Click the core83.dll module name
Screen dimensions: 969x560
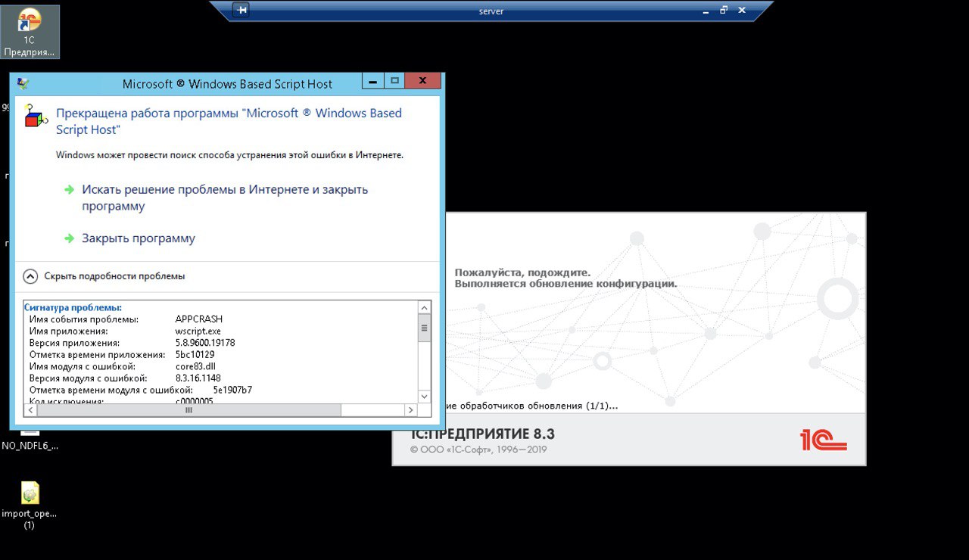click(195, 366)
